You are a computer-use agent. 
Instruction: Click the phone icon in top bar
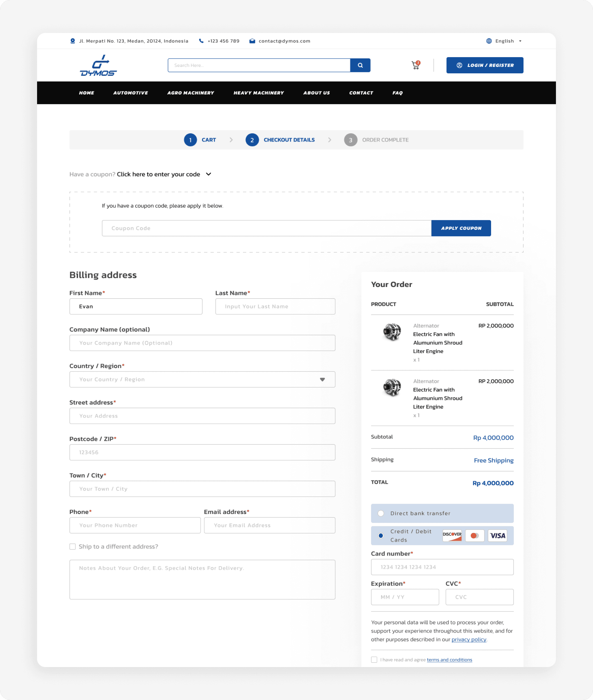coord(201,41)
